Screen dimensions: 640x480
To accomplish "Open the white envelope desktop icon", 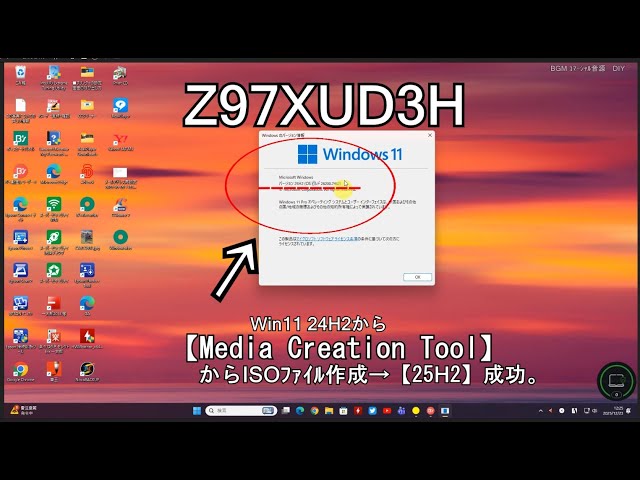I will (x=120, y=177).
